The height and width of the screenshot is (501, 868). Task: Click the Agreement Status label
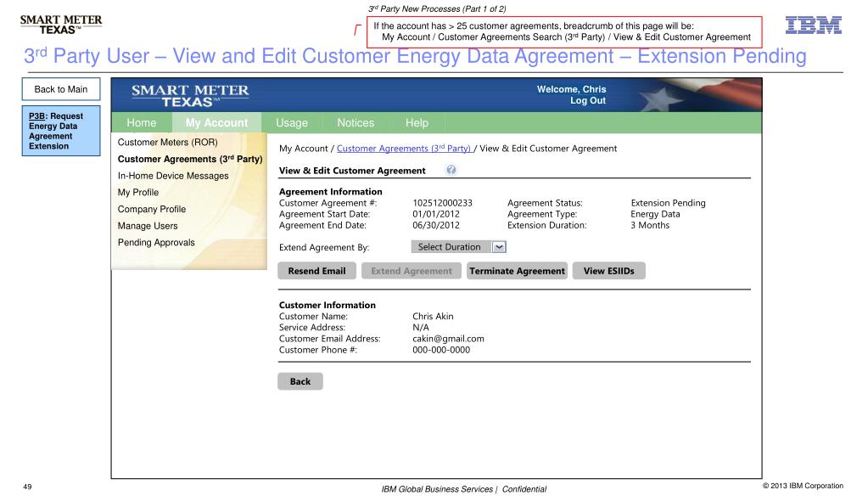(545, 204)
